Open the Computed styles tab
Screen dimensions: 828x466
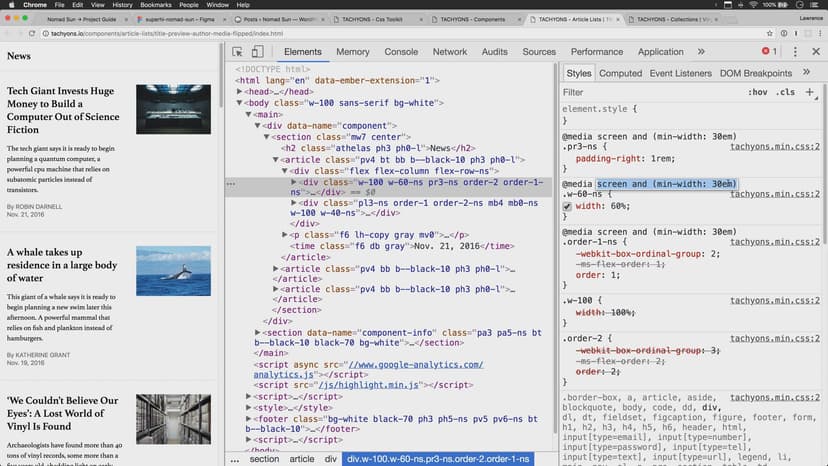pyautogui.click(x=620, y=73)
